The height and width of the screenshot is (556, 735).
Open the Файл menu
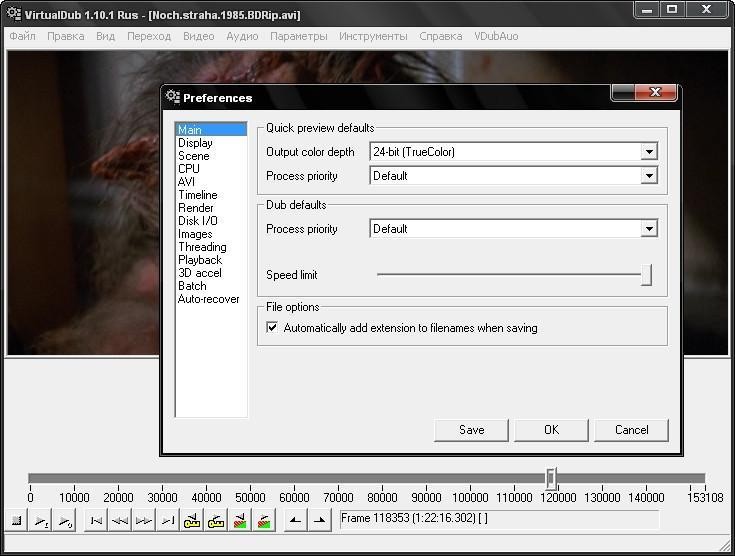(22, 36)
